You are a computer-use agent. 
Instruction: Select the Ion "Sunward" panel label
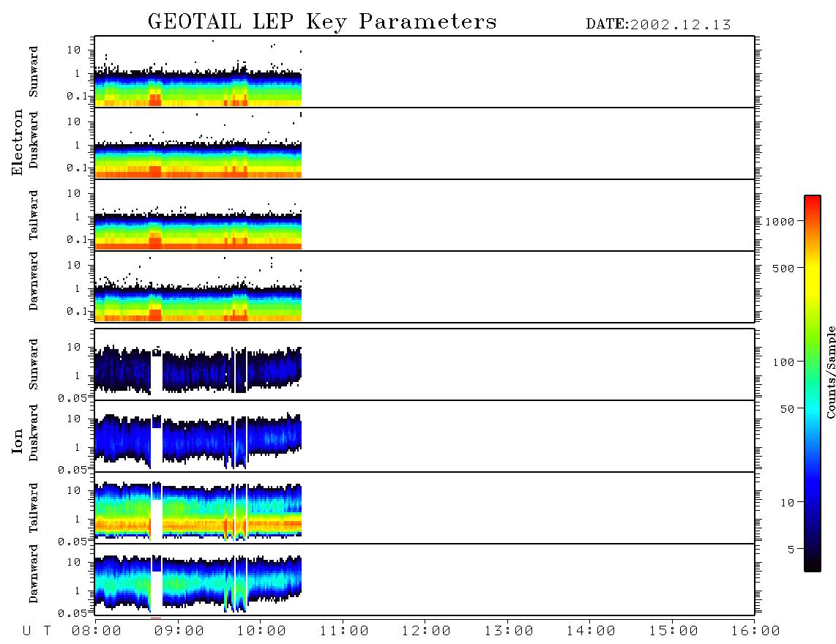pyautogui.click(x=34, y=364)
